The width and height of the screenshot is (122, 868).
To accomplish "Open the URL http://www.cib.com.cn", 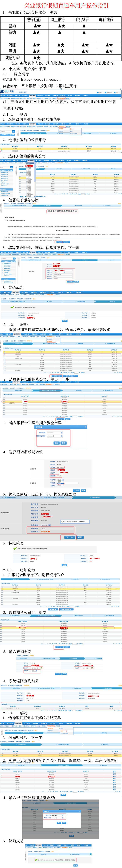I will (41, 80).
